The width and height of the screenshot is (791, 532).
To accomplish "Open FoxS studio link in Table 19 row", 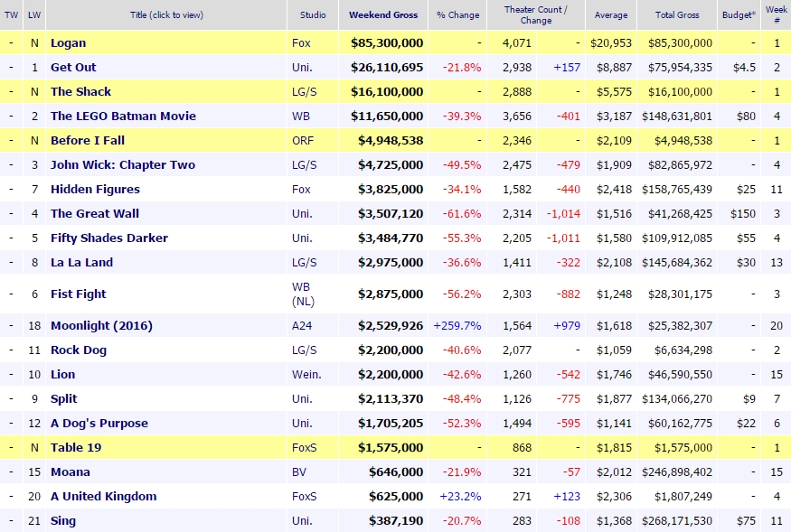I will [x=304, y=447].
